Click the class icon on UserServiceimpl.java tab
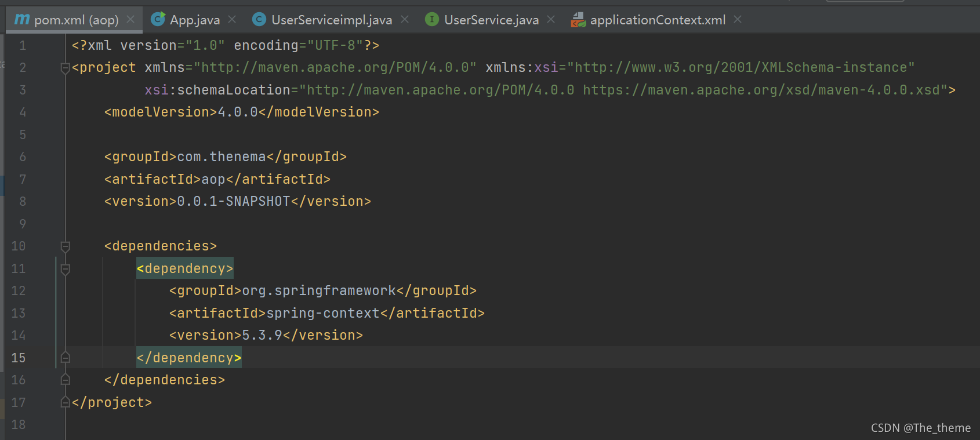The height and width of the screenshot is (440, 980). (259, 20)
